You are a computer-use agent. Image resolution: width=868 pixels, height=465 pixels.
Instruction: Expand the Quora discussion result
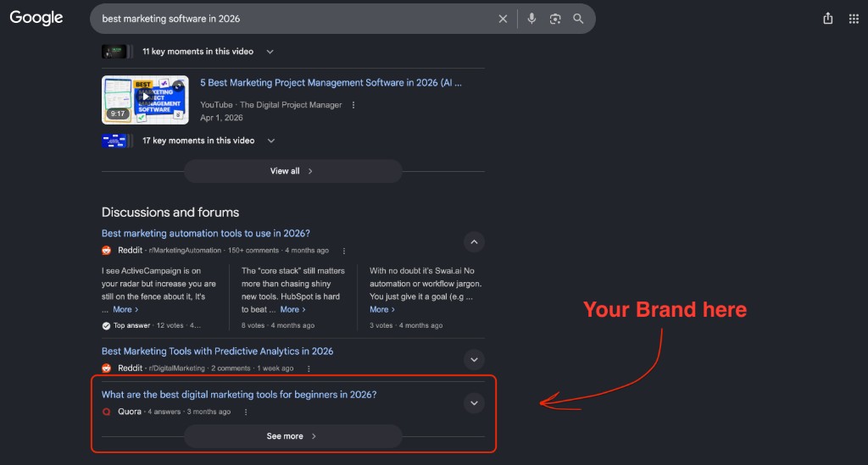(474, 403)
